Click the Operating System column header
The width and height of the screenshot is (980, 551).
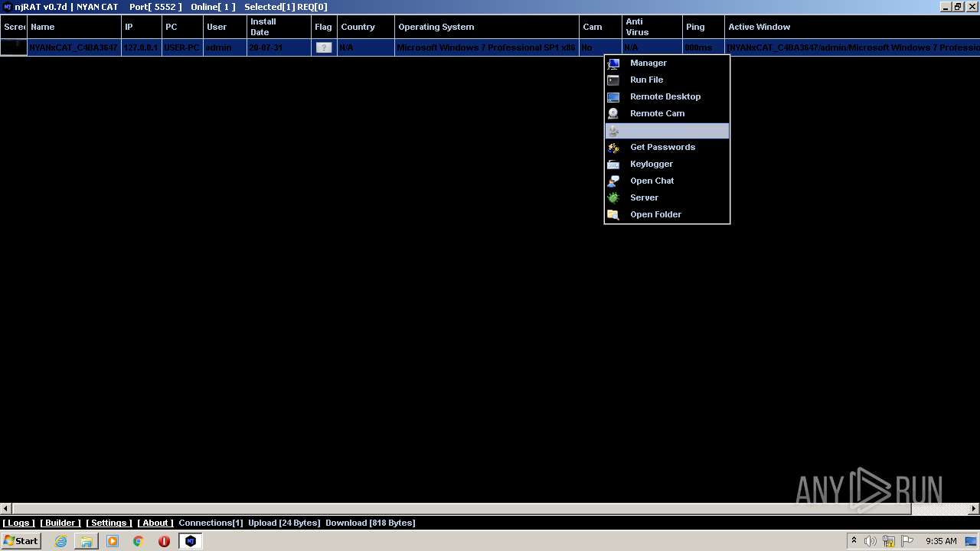(x=487, y=27)
